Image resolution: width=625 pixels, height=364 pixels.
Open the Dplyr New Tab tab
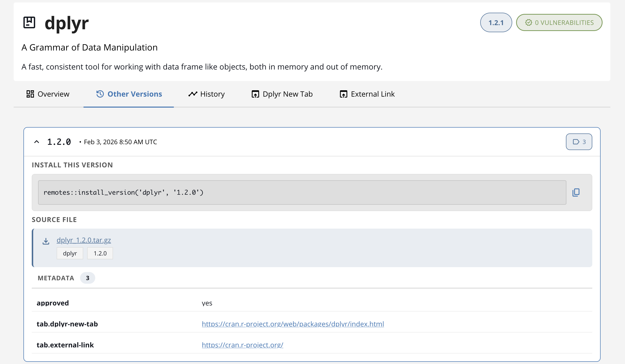282,94
